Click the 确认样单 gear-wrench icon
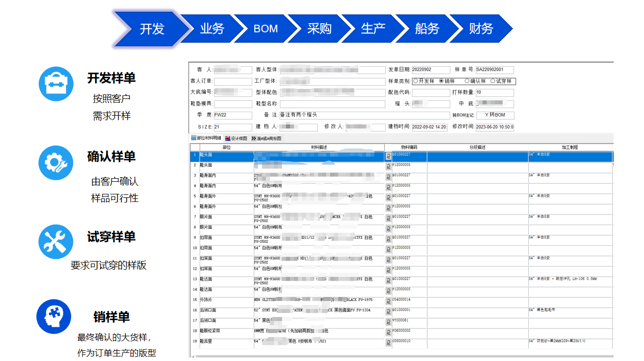Image resolution: width=644 pixels, height=361 pixels. 56,163
